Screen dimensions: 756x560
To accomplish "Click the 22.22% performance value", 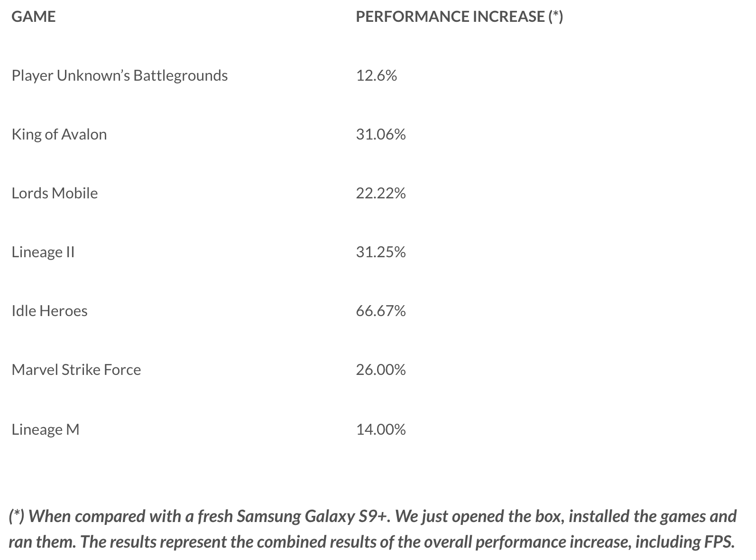I will 381,193.
